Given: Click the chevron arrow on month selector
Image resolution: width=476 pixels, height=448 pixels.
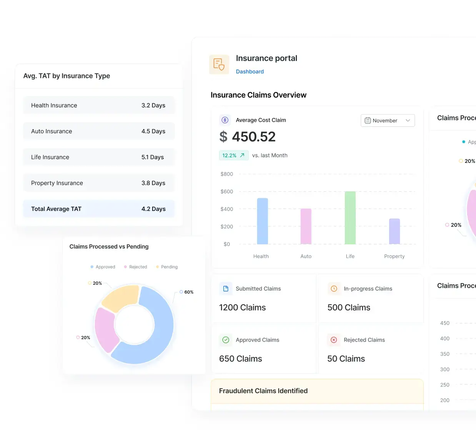Looking at the screenshot, I should (408, 121).
